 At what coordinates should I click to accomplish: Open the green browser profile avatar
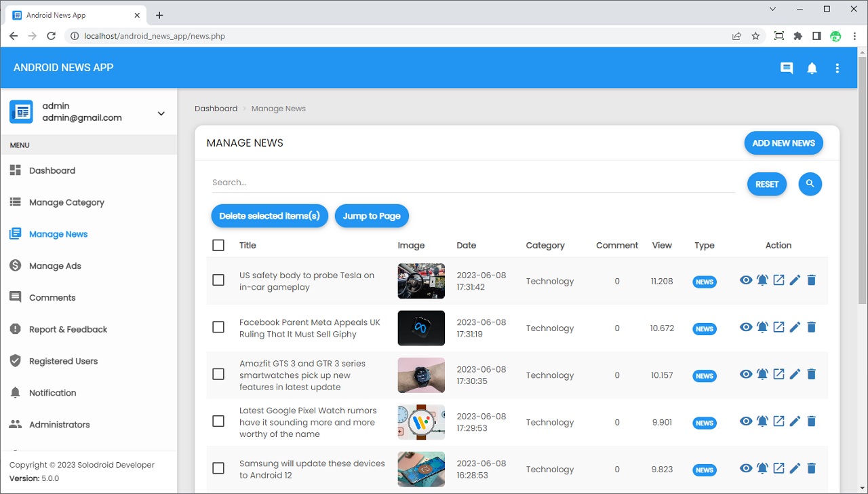tap(835, 36)
